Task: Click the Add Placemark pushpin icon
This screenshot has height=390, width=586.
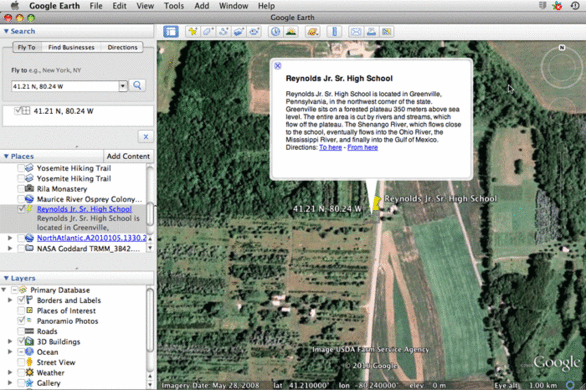Action: tap(192, 32)
